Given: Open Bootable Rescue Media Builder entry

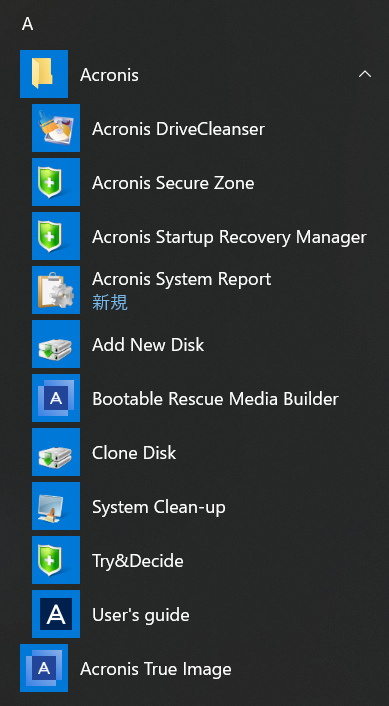Looking at the screenshot, I should (x=215, y=399).
